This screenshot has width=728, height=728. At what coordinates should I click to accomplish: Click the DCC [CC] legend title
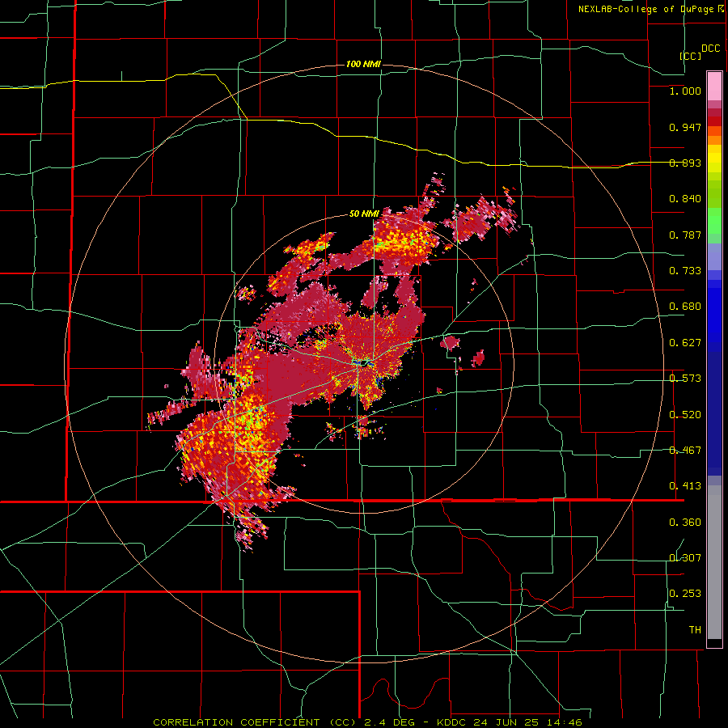(x=700, y=52)
